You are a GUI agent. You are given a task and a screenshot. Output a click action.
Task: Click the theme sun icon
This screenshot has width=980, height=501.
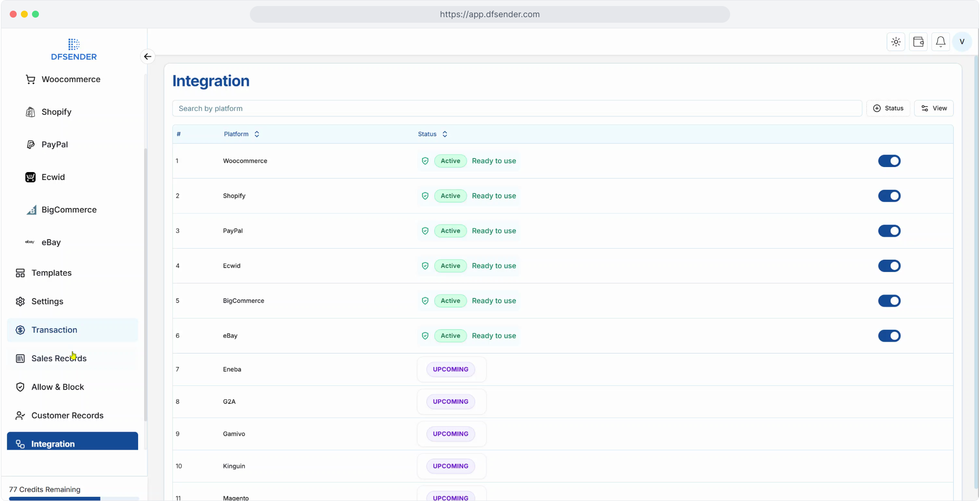(x=896, y=42)
